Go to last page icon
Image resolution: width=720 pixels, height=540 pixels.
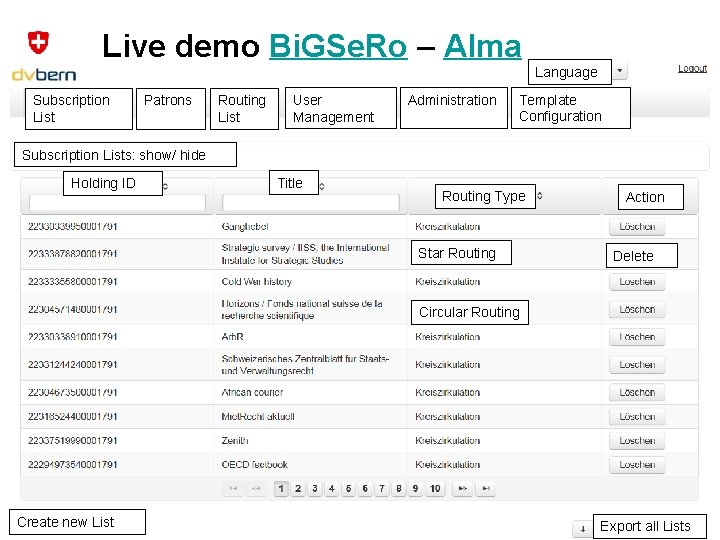tap(486, 488)
